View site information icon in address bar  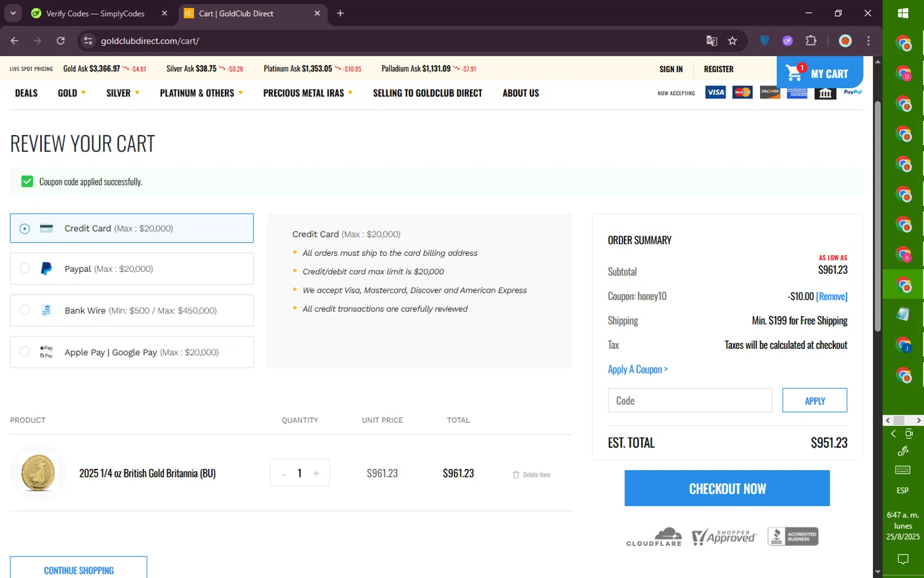click(x=88, y=41)
